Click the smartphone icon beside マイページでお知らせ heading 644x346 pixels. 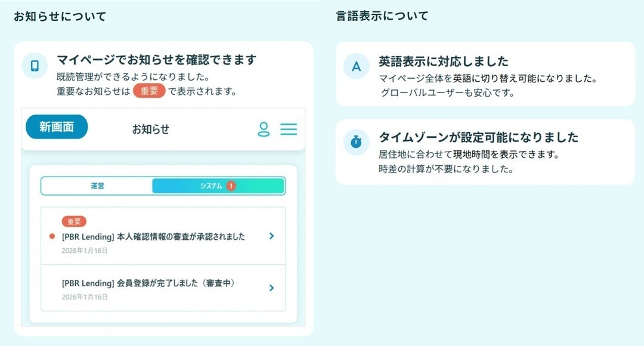(35, 66)
